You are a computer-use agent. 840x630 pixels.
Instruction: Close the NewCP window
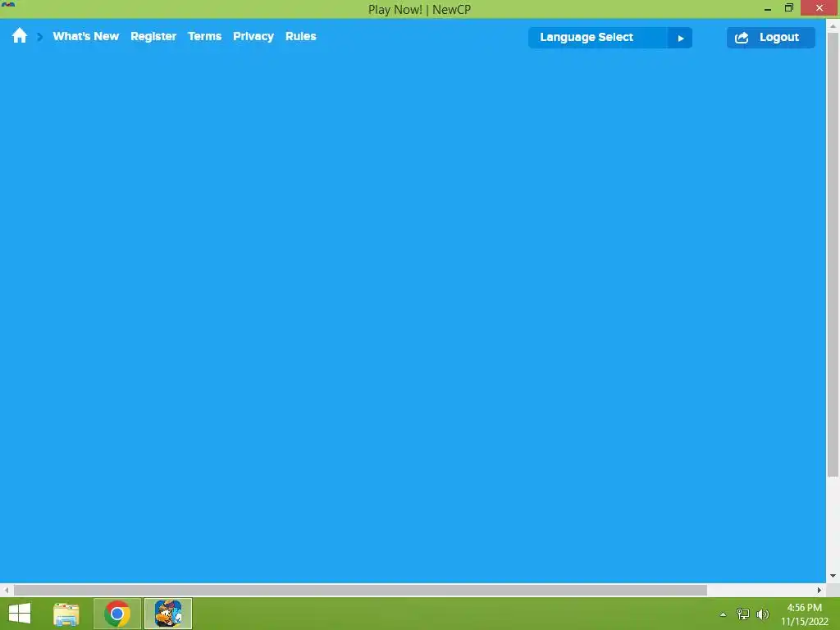[x=819, y=8]
